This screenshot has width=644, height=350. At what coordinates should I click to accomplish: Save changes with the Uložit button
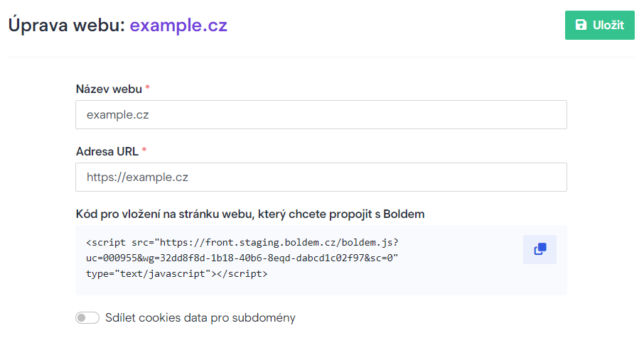[600, 25]
